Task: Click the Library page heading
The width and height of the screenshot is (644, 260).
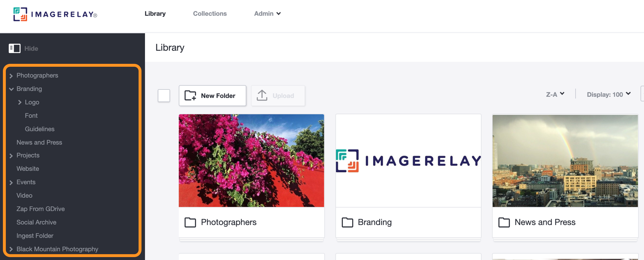Action: [x=170, y=48]
